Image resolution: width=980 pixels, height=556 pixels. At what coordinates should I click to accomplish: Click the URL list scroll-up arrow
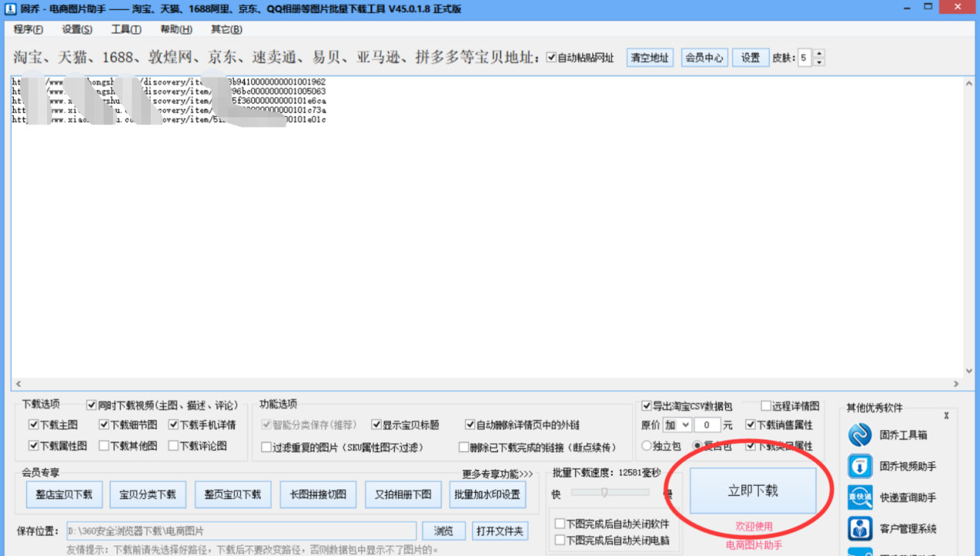[969, 83]
